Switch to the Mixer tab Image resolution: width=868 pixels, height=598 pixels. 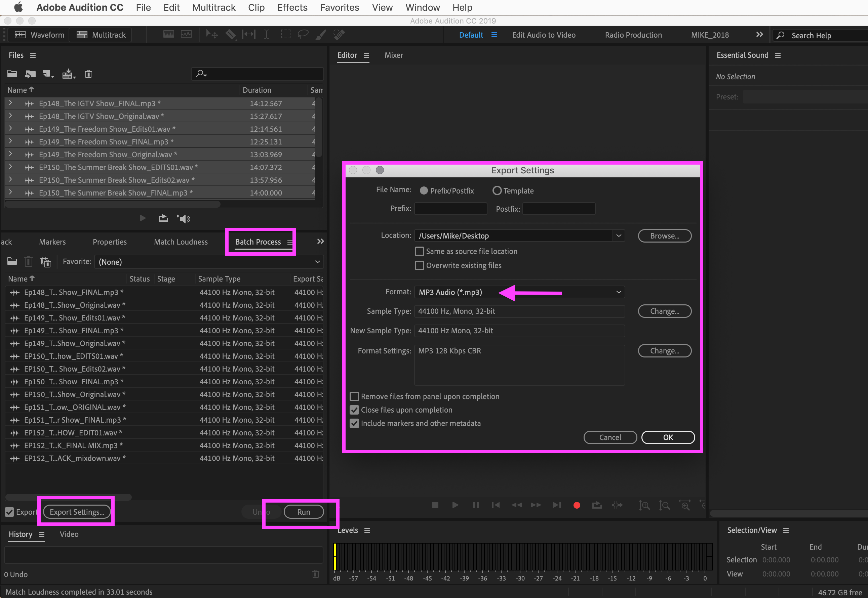click(394, 55)
